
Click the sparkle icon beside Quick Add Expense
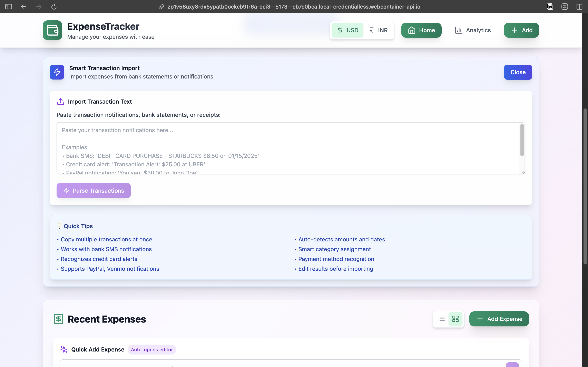pos(64,349)
